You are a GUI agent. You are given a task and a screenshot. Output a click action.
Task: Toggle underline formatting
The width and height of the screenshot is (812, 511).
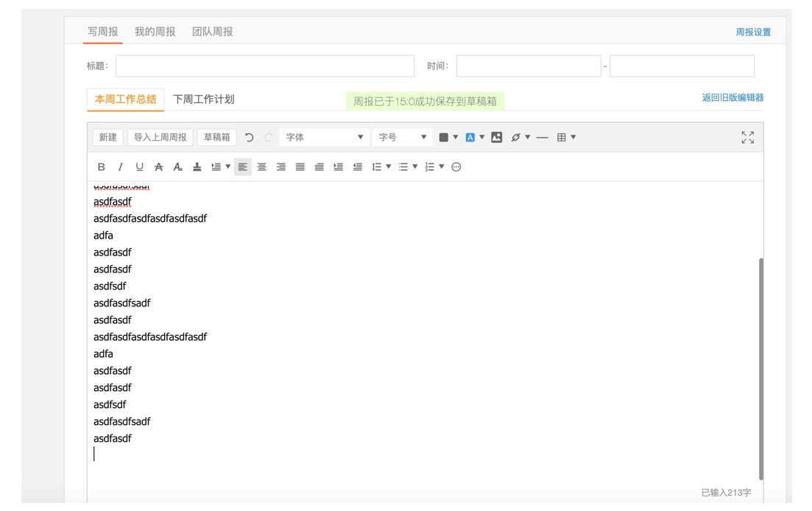(x=139, y=166)
